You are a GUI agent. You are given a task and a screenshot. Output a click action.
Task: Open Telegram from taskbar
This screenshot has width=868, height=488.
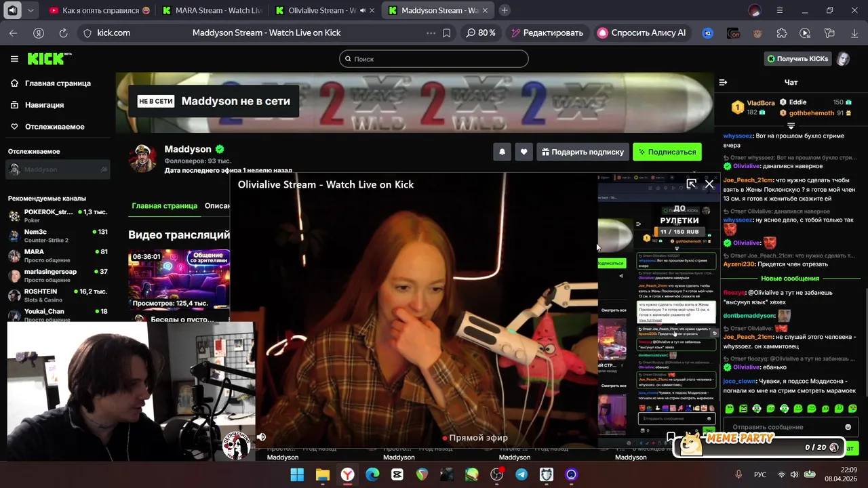tap(521, 474)
